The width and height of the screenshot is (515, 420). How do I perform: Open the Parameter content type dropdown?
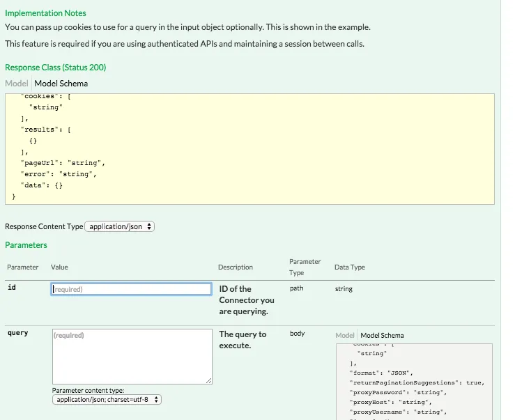coord(107,400)
